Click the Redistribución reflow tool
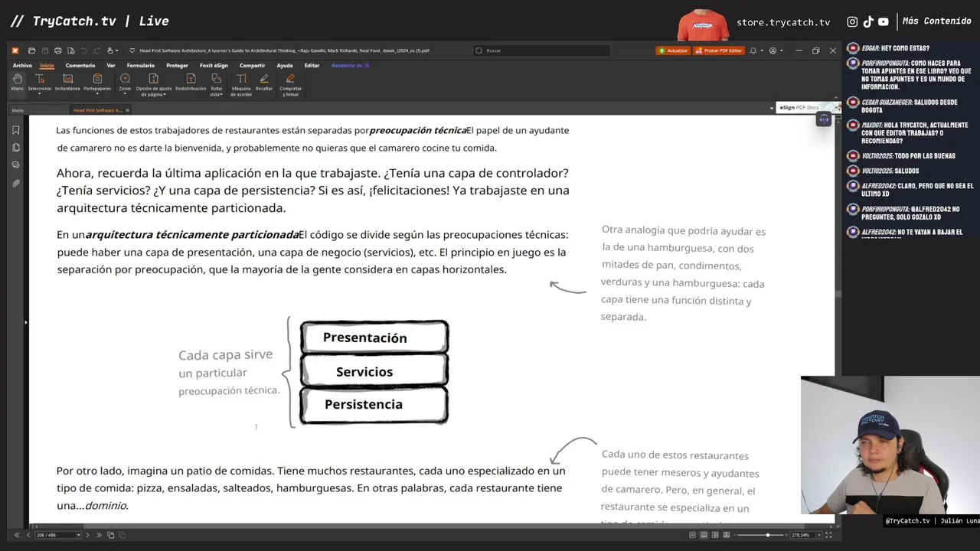Image resolution: width=980 pixels, height=551 pixels. pyautogui.click(x=191, y=82)
